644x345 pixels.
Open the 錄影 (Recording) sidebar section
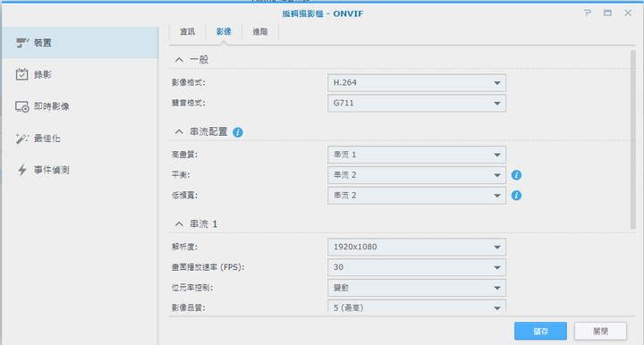pyautogui.click(x=80, y=75)
